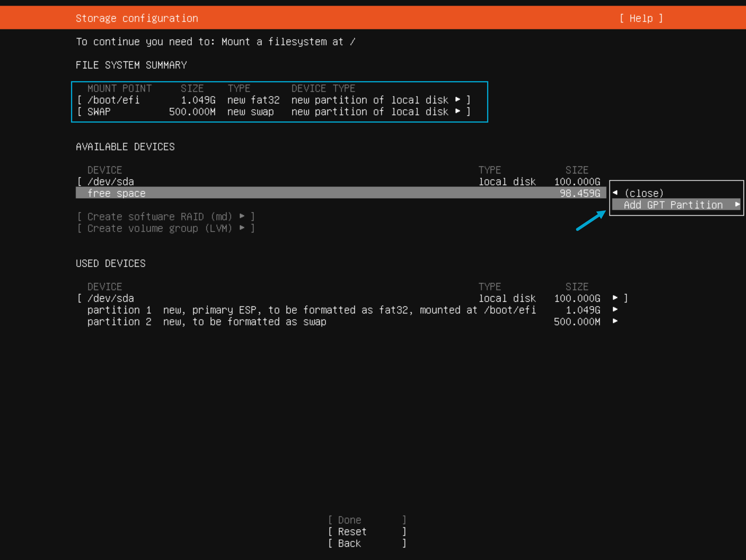Choose Add GPT Partition menu entry

[673, 205]
